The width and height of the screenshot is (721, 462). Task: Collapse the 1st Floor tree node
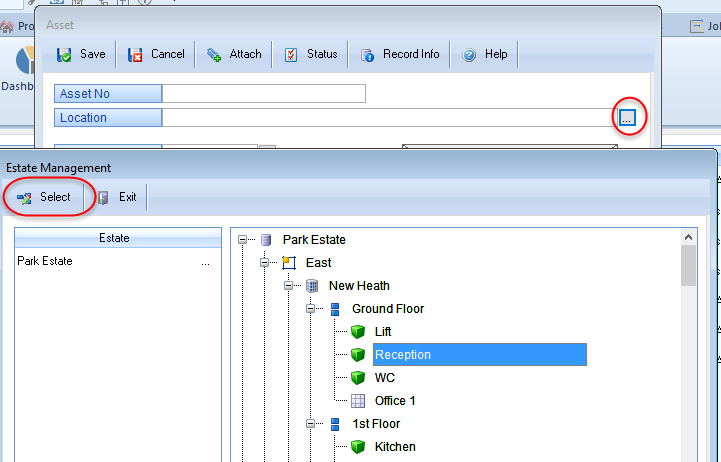(x=311, y=423)
